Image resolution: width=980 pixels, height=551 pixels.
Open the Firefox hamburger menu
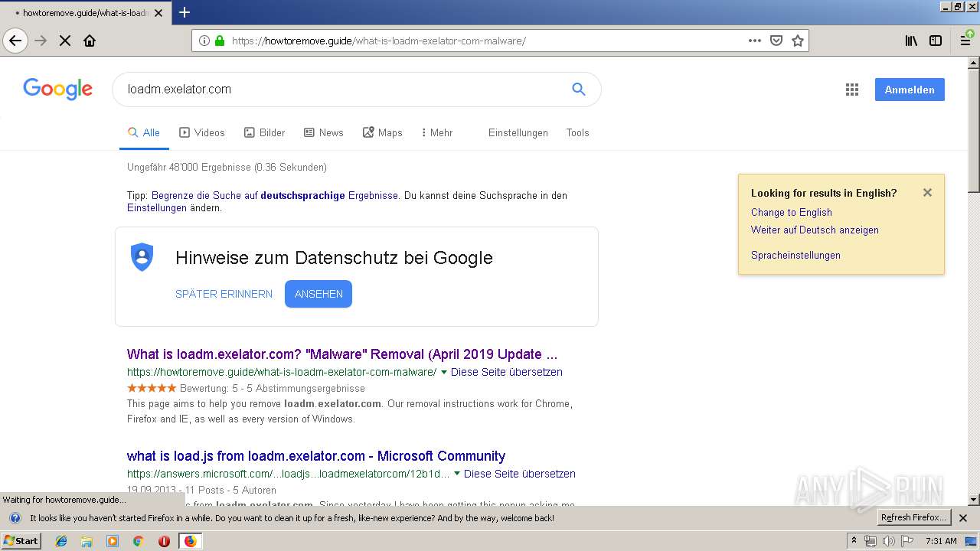pos(966,41)
